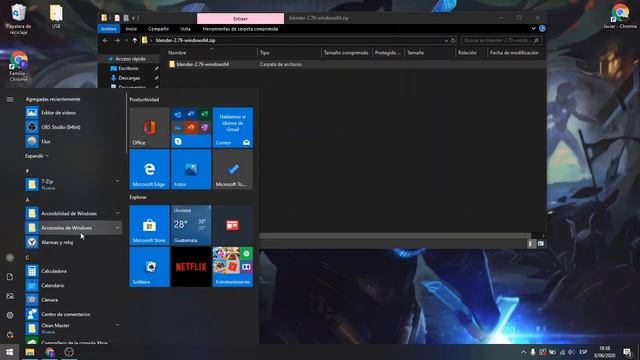
Task: Open Pictures icon in Start sidebar
Action: (x=10, y=296)
